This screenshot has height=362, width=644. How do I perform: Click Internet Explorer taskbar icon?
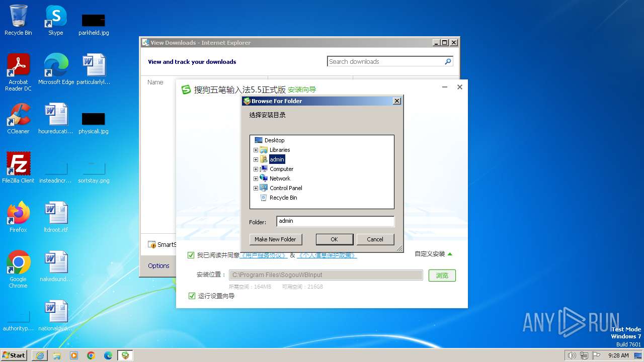click(40, 355)
